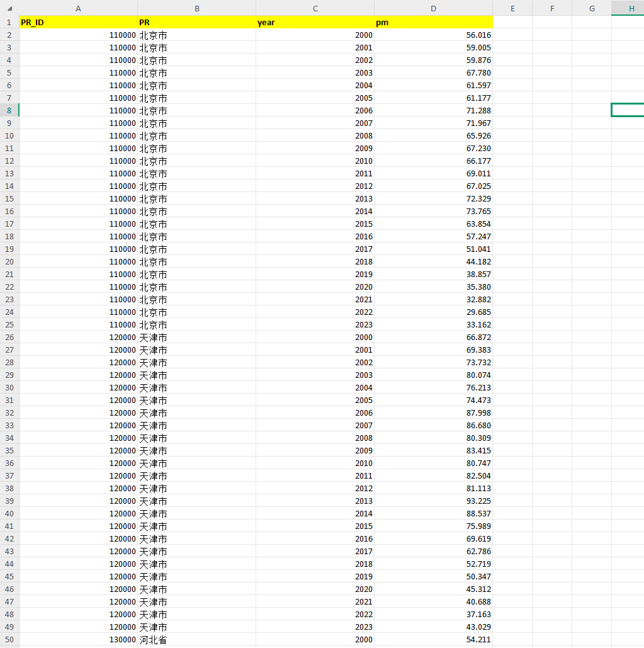This screenshot has height=648, width=644.
Task: Click 天津市 cell in row 26
Action: (196, 338)
